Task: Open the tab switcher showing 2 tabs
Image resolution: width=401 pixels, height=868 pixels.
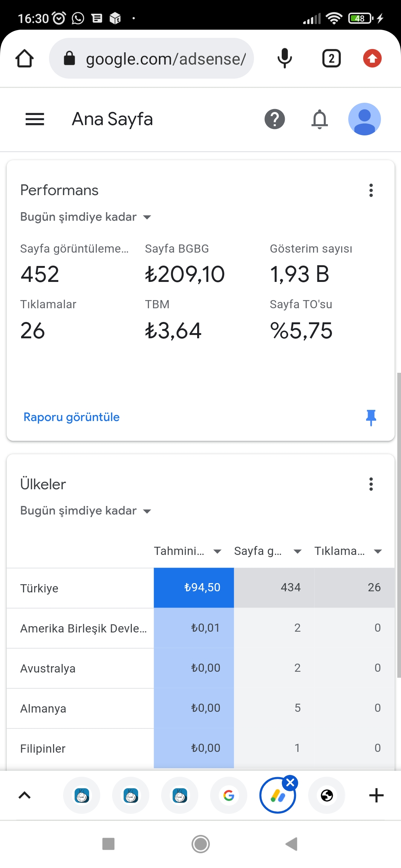Action: click(x=332, y=58)
